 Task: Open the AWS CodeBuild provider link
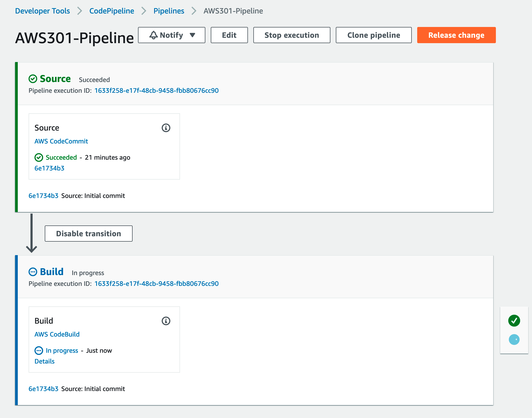tap(57, 334)
